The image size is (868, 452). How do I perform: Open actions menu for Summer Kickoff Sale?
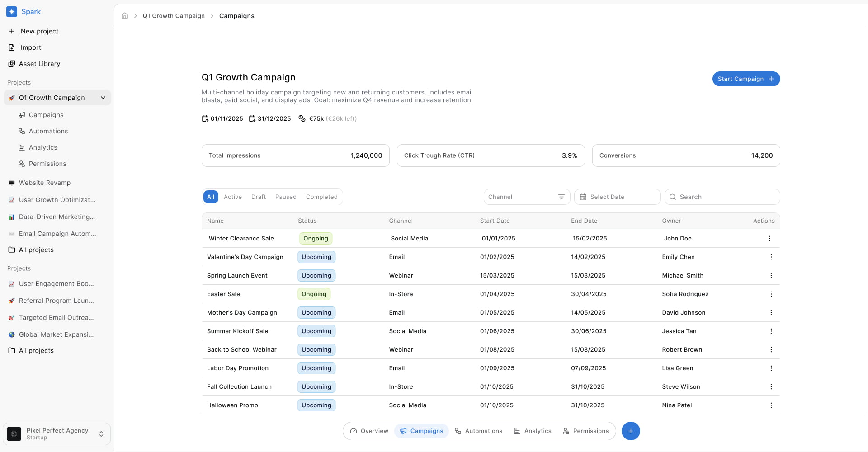[x=771, y=331]
